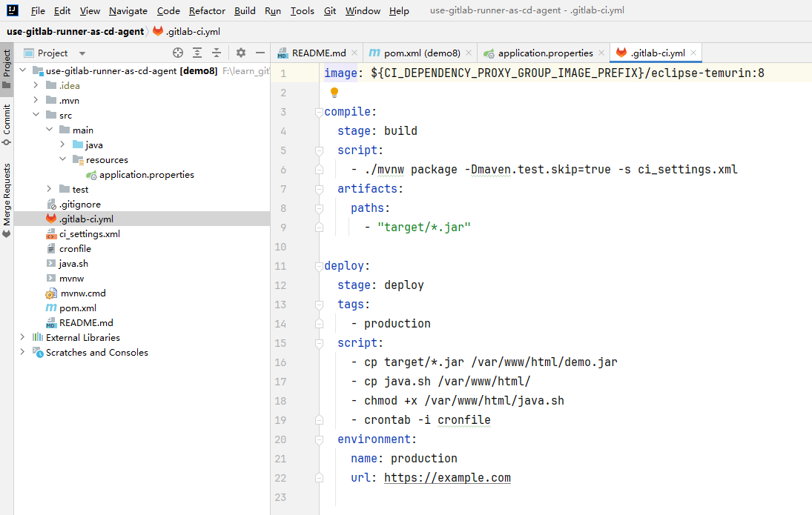Open the Commit tool window sidebar button

click(7, 124)
